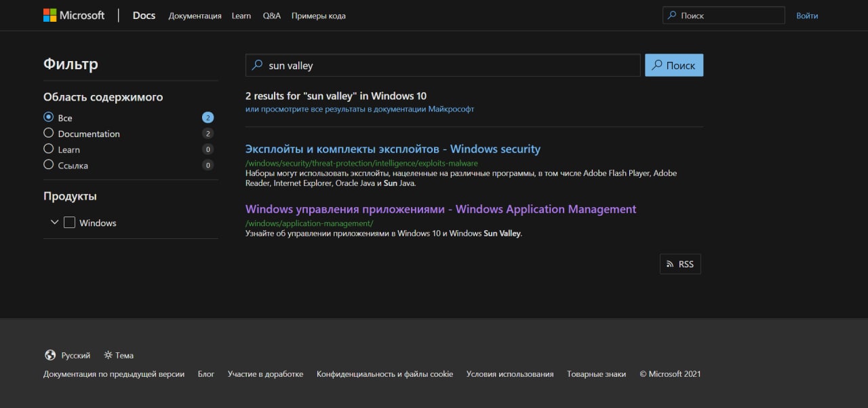Click the Microsoft logo in the header
This screenshot has height=408, width=868.
[x=74, y=15]
